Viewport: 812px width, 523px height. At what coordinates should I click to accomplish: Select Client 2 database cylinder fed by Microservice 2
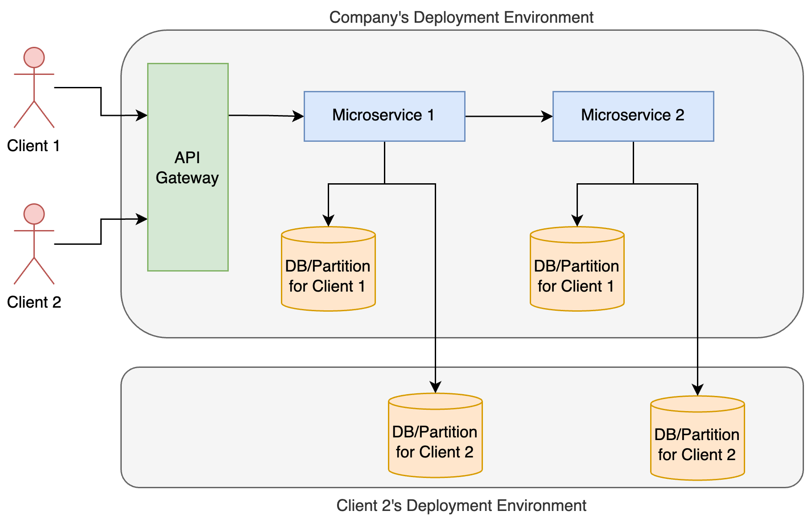697,438
